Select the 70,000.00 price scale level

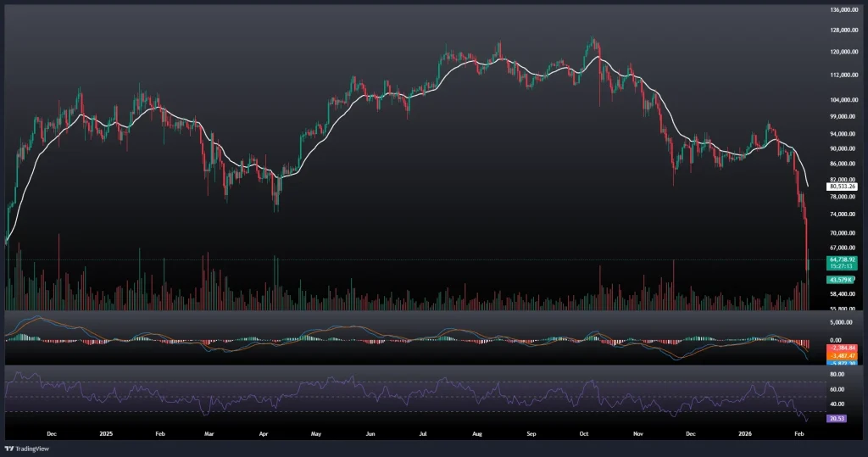pyautogui.click(x=843, y=232)
